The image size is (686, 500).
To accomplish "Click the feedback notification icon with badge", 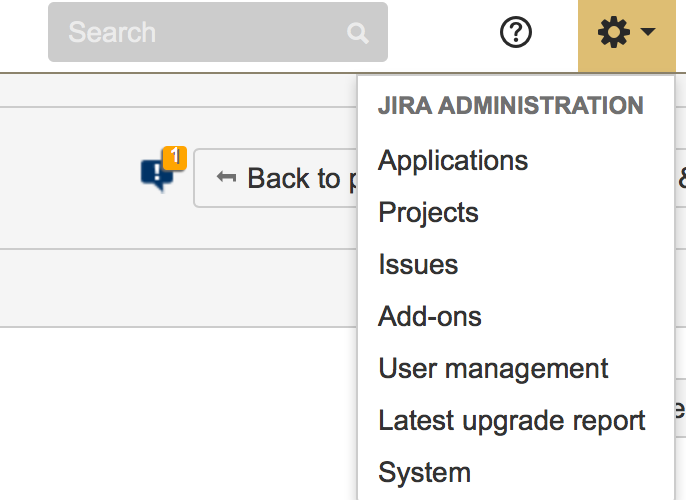I will pyautogui.click(x=164, y=169).
